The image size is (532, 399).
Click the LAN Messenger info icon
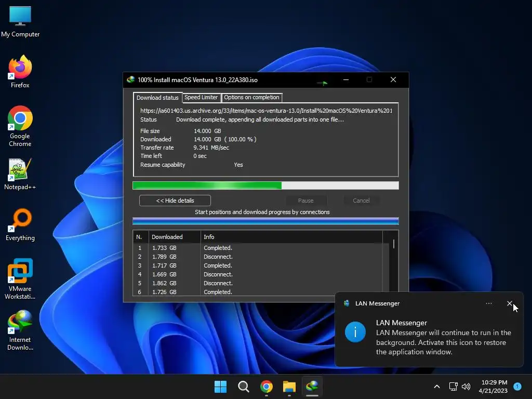click(355, 332)
